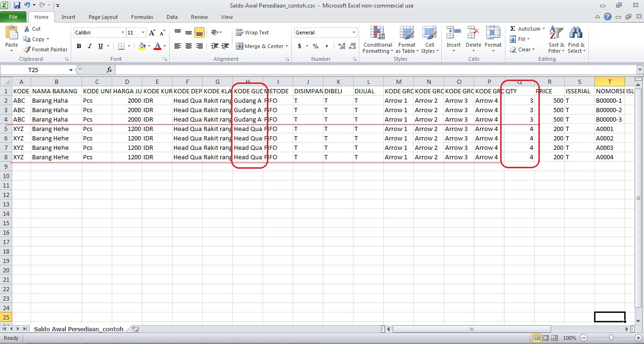The width and height of the screenshot is (644, 344).
Task: Toggle Italic formatting
Action: pos(90,46)
